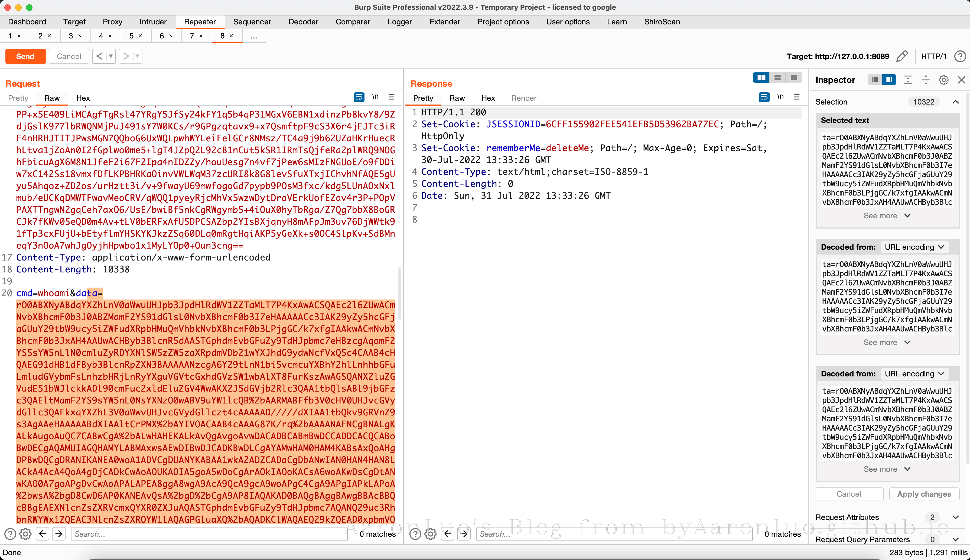Open response search settings gear
Screen dimensions: 970x560
pos(430,534)
